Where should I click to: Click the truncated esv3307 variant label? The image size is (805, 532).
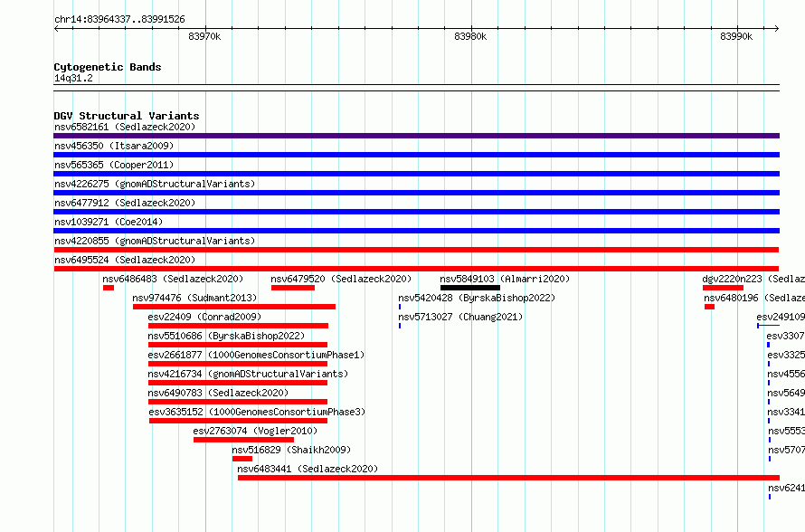(x=785, y=336)
